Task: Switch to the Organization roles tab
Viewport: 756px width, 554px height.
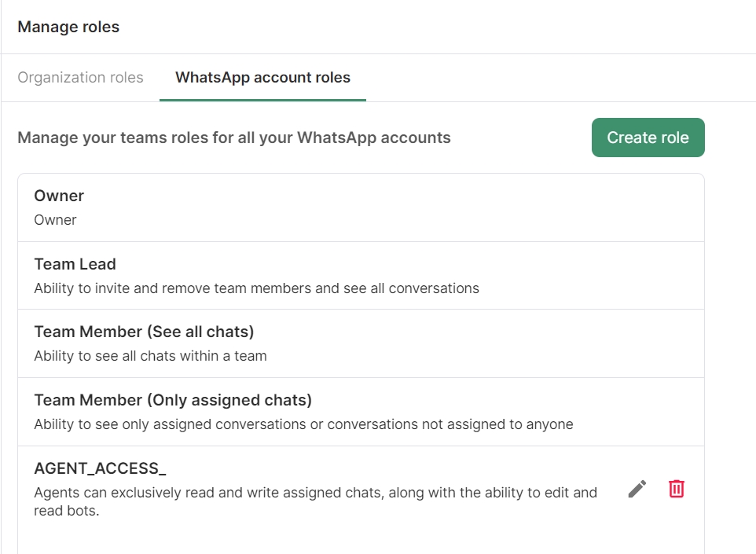Action: pos(80,78)
